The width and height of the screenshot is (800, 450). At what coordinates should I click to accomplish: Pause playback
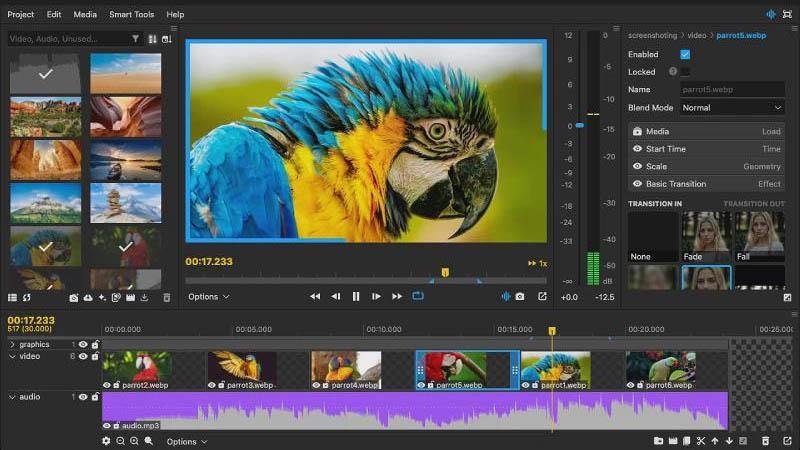pos(356,296)
